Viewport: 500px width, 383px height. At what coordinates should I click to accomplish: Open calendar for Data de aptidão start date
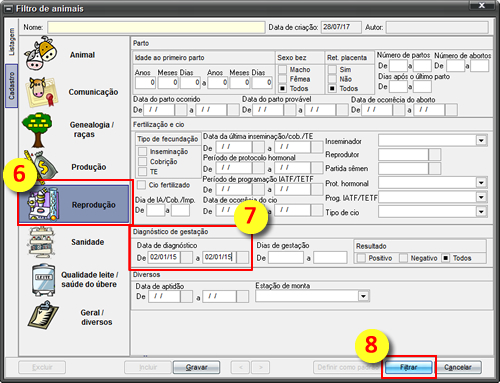pyautogui.click(x=186, y=296)
